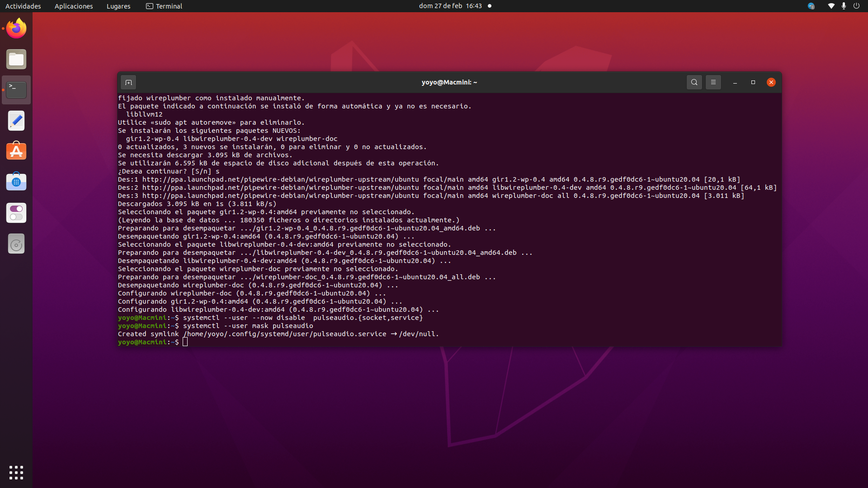This screenshot has width=868, height=488.
Task: Open the GNOME Software store icon
Action: 16,182
